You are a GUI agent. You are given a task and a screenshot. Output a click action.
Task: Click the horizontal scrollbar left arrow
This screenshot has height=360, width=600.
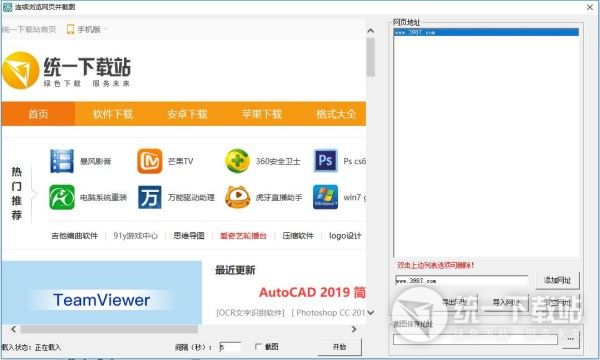point(13,329)
